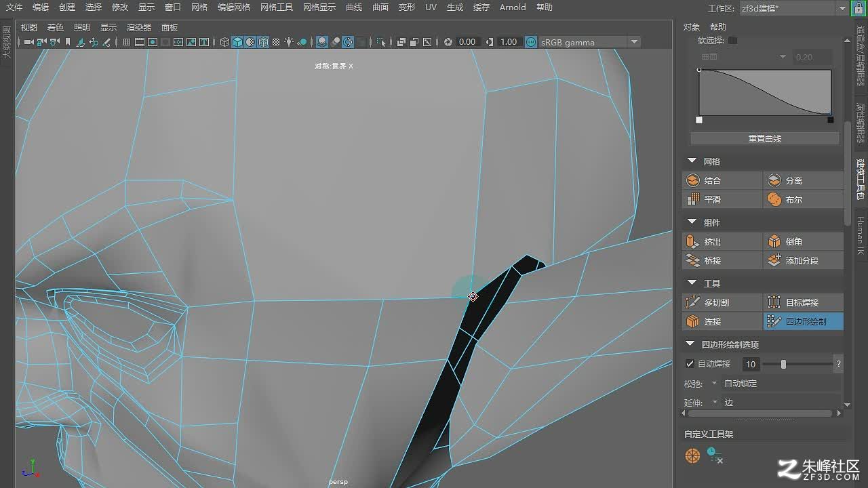Click the workspace lock icon
Image resolution: width=868 pixels, height=488 pixels.
tap(860, 8)
